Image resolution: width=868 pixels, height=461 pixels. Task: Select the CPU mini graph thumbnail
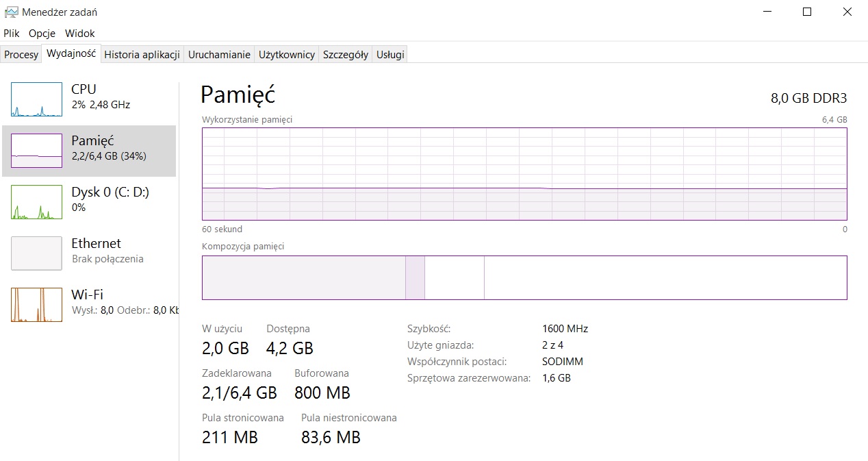click(x=36, y=99)
